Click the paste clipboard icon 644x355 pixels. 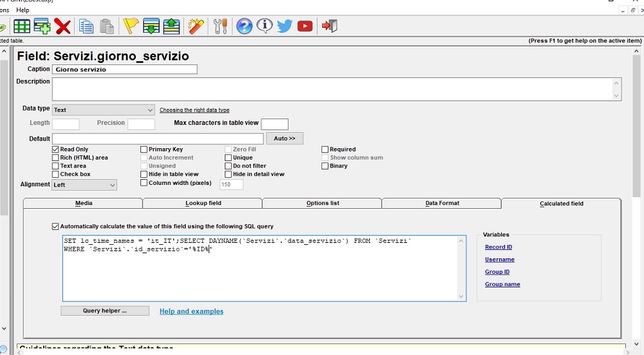coord(107,26)
